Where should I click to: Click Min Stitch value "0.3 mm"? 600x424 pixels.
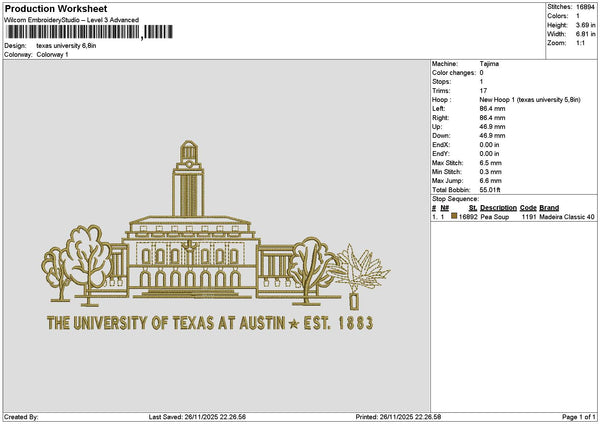click(491, 172)
